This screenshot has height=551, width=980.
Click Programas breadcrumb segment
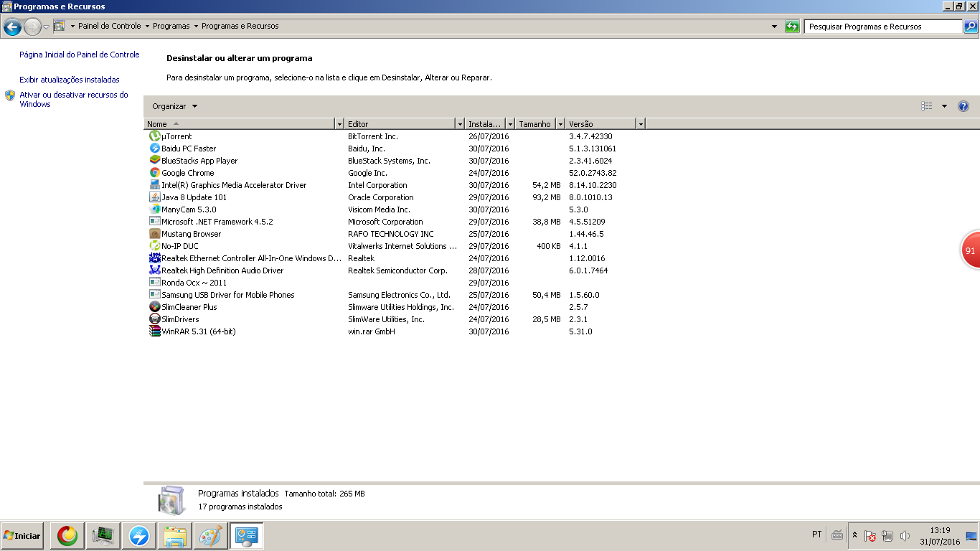[171, 26]
